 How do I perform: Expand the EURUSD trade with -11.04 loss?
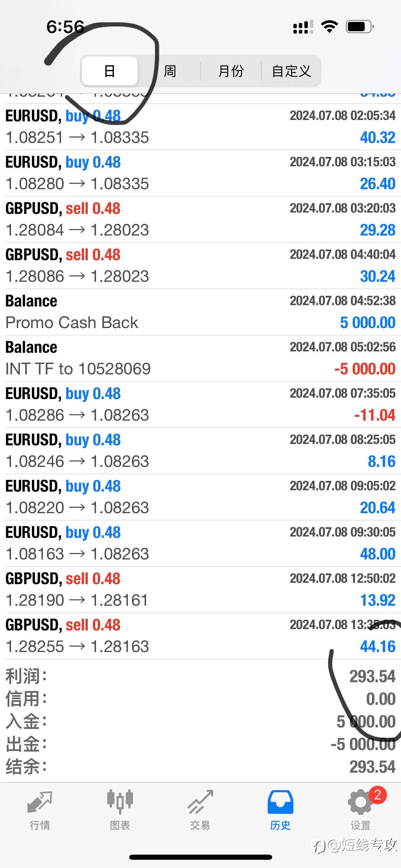tap(200, 405)
